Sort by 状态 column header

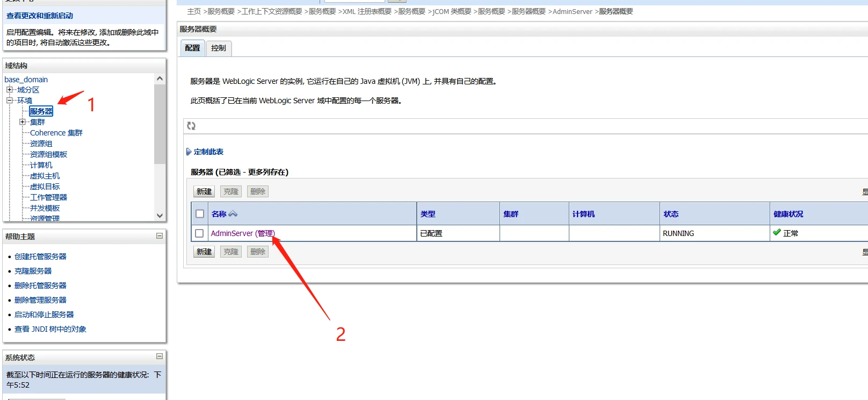671,214
